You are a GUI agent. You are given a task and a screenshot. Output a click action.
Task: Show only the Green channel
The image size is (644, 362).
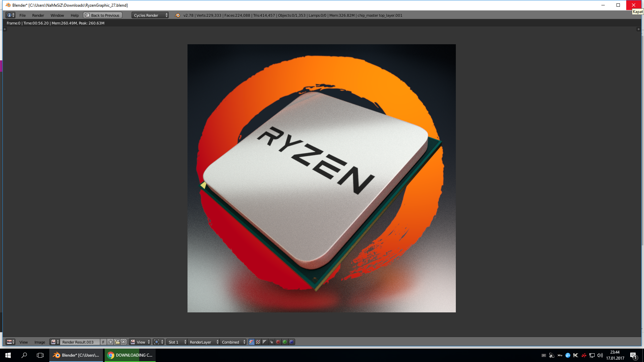pyautogui.click(x=285, y=342)
